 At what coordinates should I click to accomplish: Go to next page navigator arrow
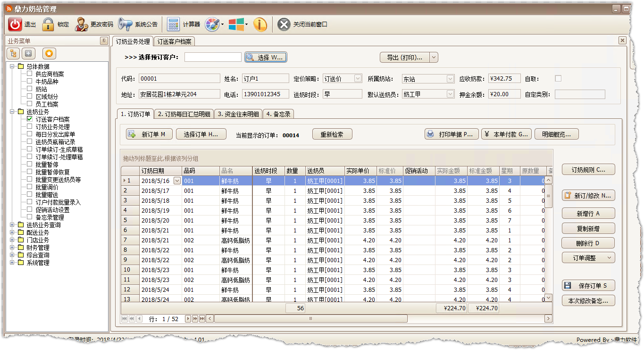195,319
